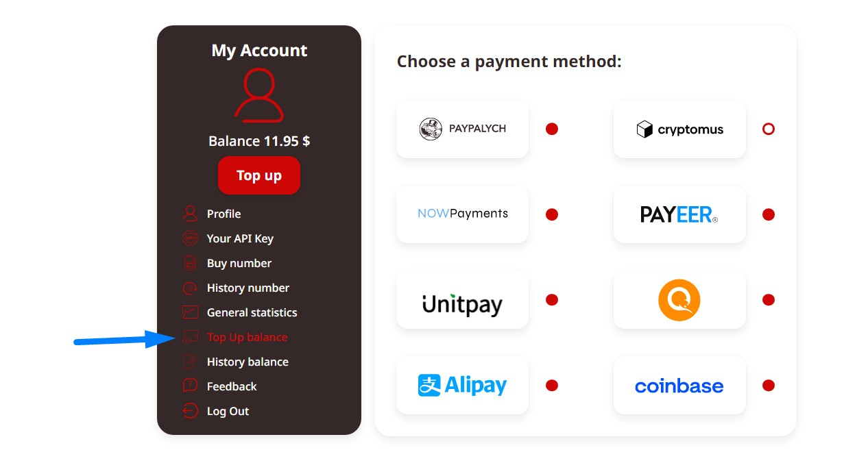Select the PayPalych radio button
Image resolution: width=868 pixels, height=463 pixels.
pyautogui.click(x=552, y=129)
